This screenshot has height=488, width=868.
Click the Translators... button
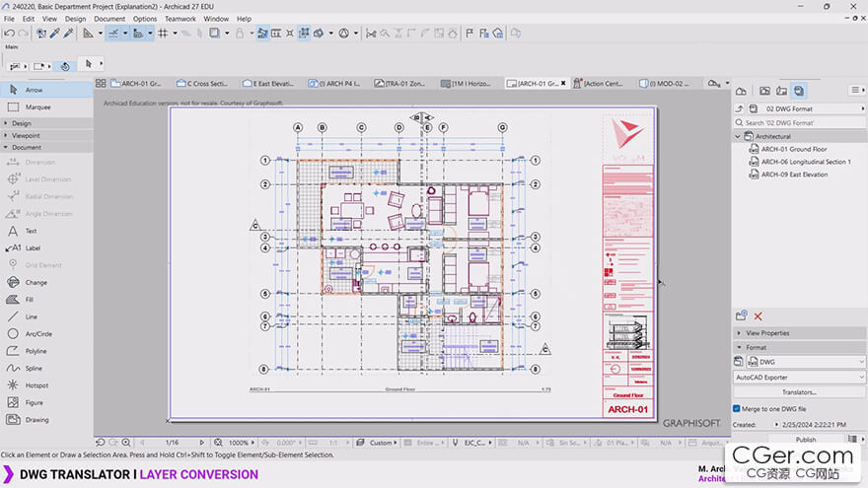(799, 391)
